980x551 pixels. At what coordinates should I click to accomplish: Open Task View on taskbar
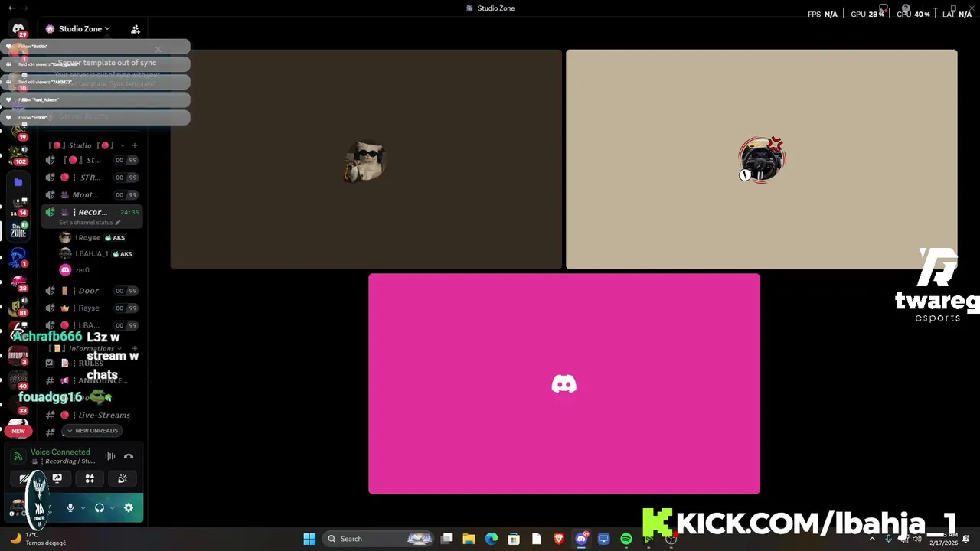(x=447, y=539)
